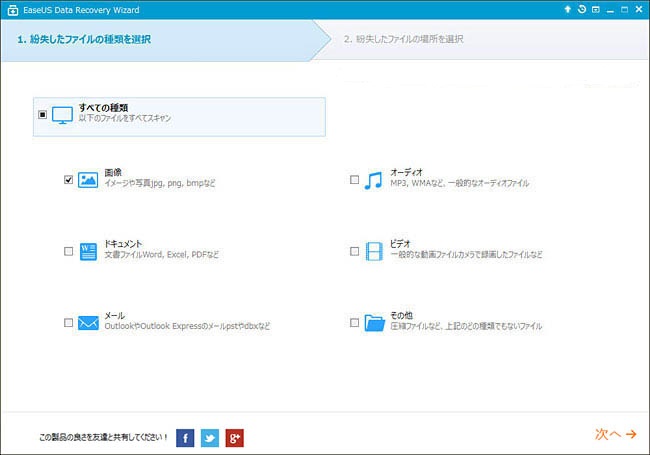Click the monitor icon for すべての種類

62,115
